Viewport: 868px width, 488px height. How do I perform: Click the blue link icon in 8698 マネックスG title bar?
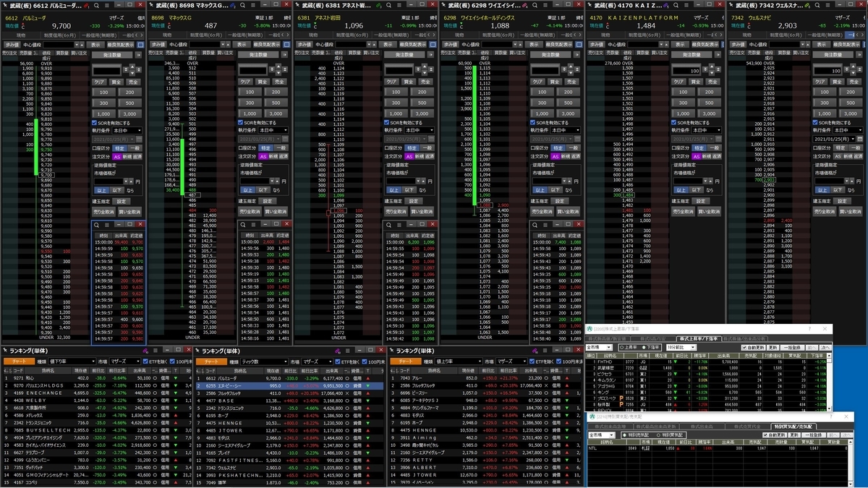(x=232, y=5)
